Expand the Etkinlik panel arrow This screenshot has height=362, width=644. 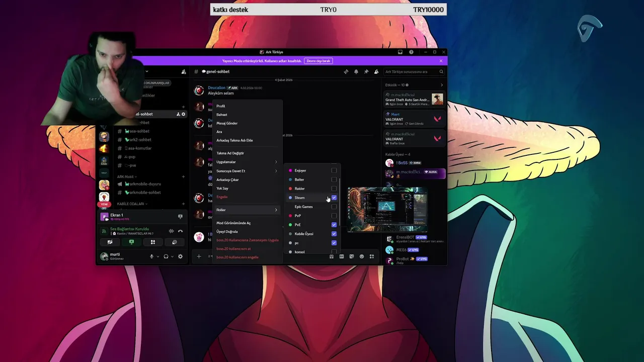(442, 85)
